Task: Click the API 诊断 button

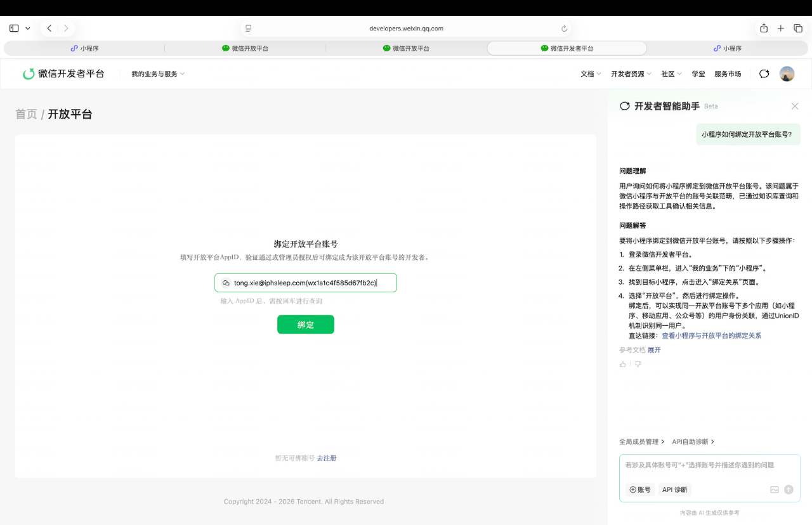Action: pyautogui.click(x=674, y=489)
